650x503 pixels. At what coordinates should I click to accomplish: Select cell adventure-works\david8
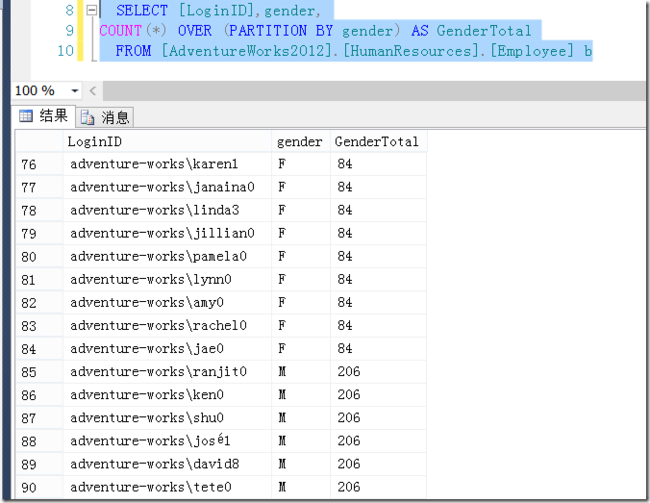pos(167,464)
